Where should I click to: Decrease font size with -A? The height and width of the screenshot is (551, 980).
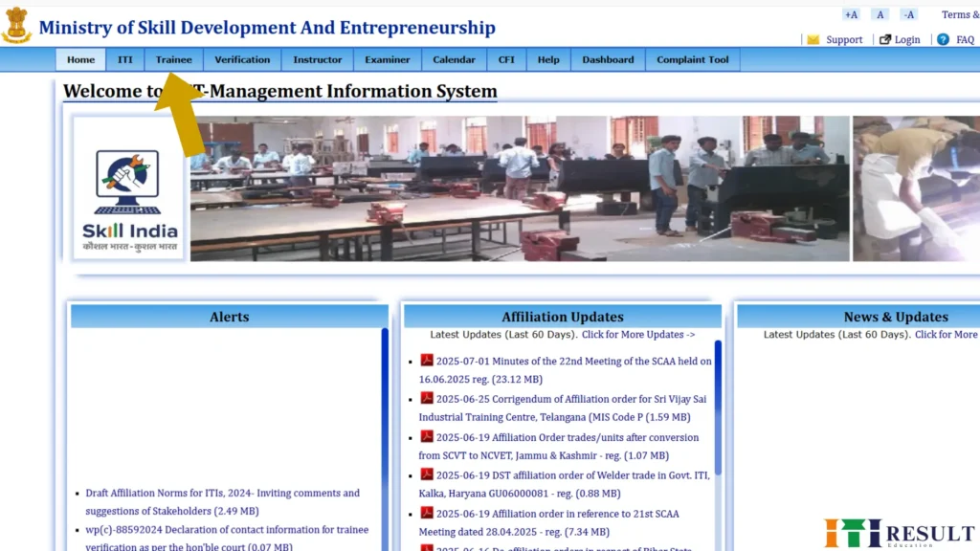[909, 14]
